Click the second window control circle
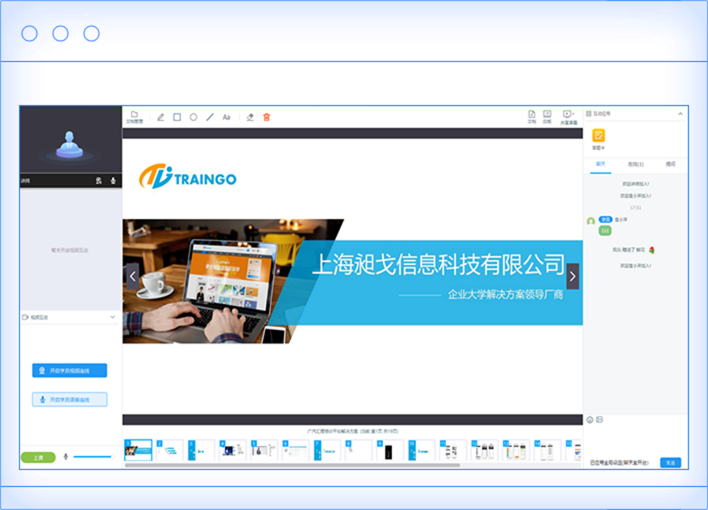Image resolution: width=708 pixels, height=510 pixels. click(x=61, y=33)
